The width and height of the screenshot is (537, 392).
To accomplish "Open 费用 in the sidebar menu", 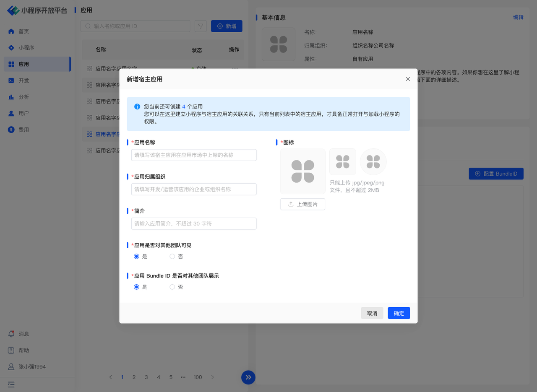I will (23, 130).
